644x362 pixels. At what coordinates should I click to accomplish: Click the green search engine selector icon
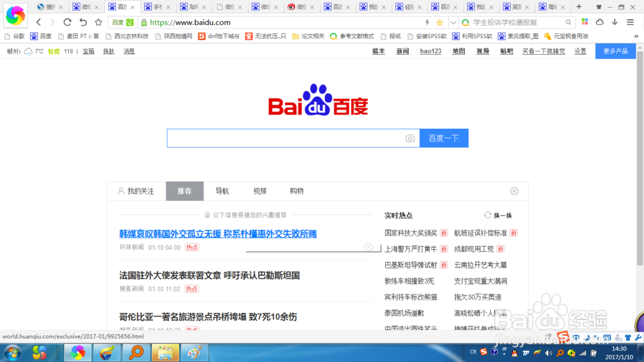click(466, 23)
